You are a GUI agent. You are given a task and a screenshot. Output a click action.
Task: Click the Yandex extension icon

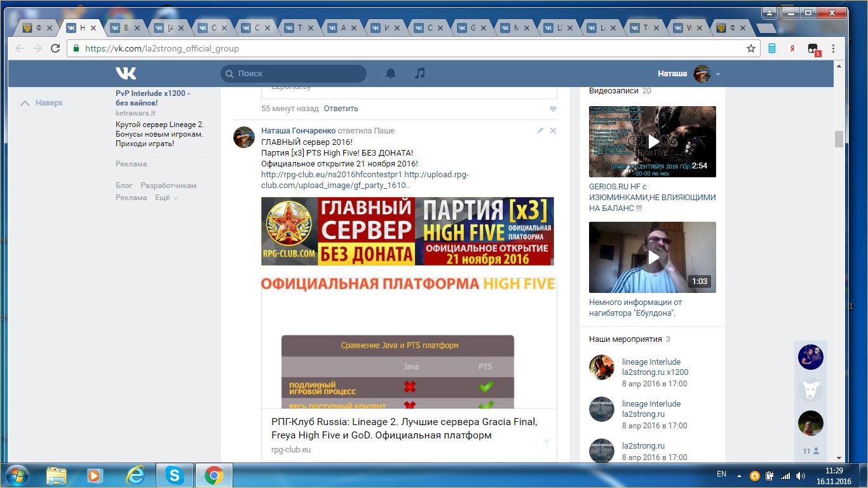click(792, 48)
